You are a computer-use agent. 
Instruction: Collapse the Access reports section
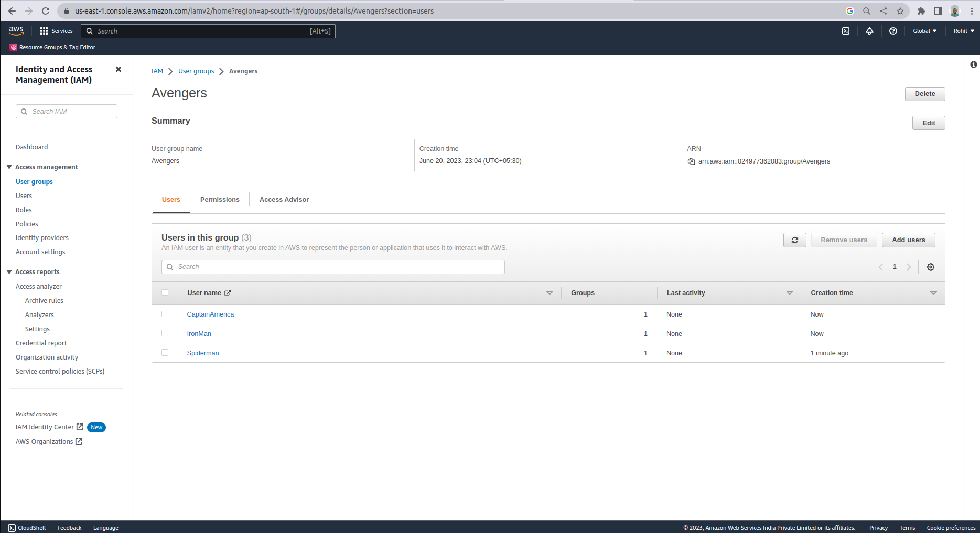9,271
